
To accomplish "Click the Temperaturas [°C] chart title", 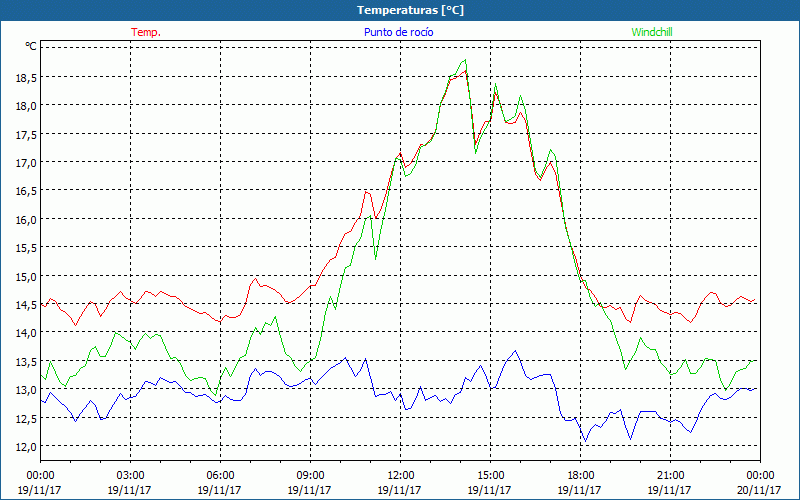I will click(x=410, y=10).
